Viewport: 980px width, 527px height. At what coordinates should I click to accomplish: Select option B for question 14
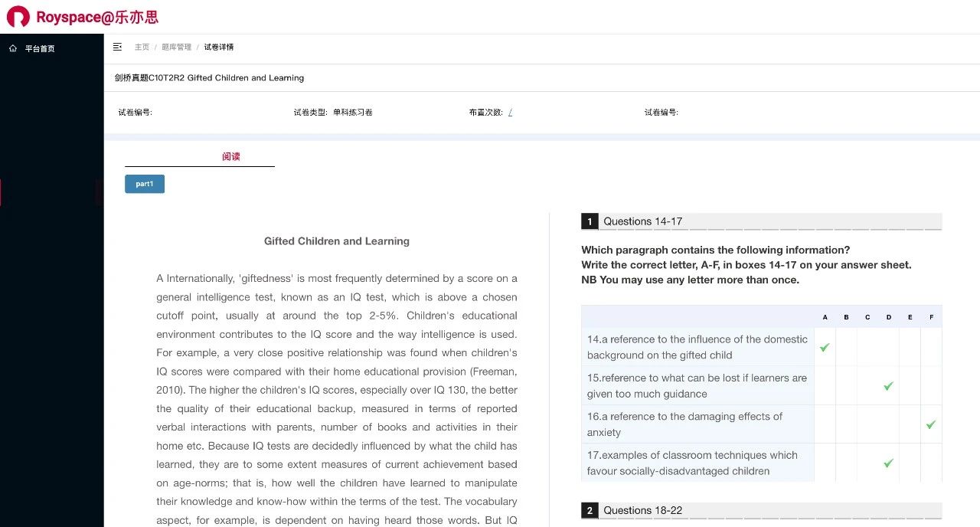(846, 347)
